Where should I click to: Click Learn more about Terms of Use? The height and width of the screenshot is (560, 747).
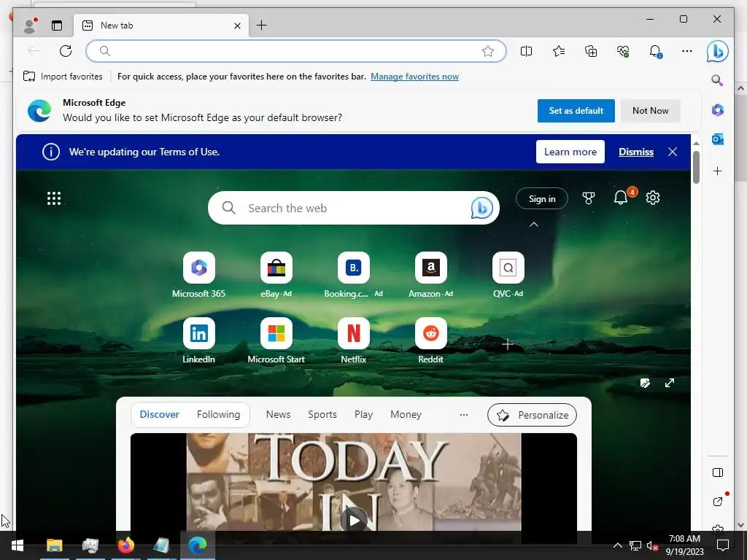[570, 152]
